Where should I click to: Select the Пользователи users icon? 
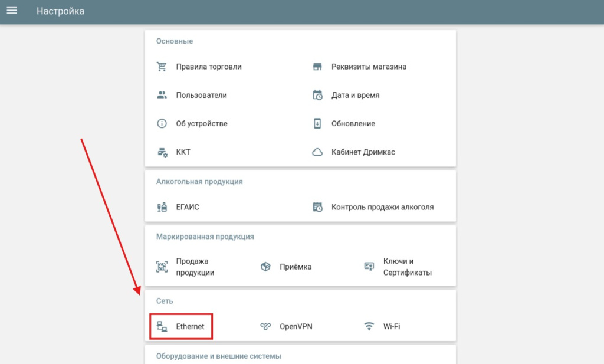(162, 95)
